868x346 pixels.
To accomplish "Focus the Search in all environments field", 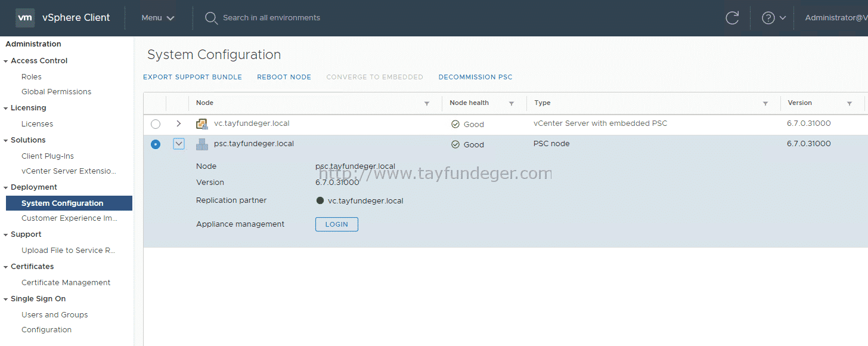I will point(271,18).
